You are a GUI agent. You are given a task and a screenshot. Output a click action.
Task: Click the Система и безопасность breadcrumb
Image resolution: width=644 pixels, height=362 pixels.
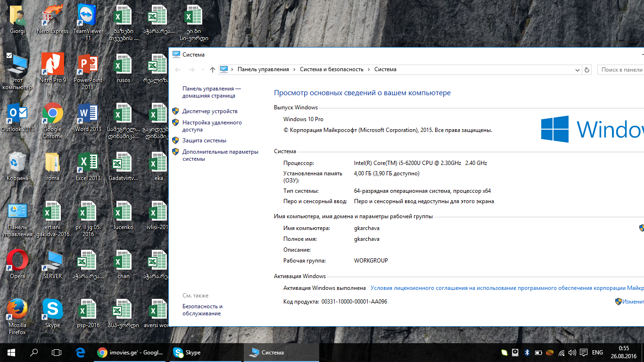pos(331,69)
